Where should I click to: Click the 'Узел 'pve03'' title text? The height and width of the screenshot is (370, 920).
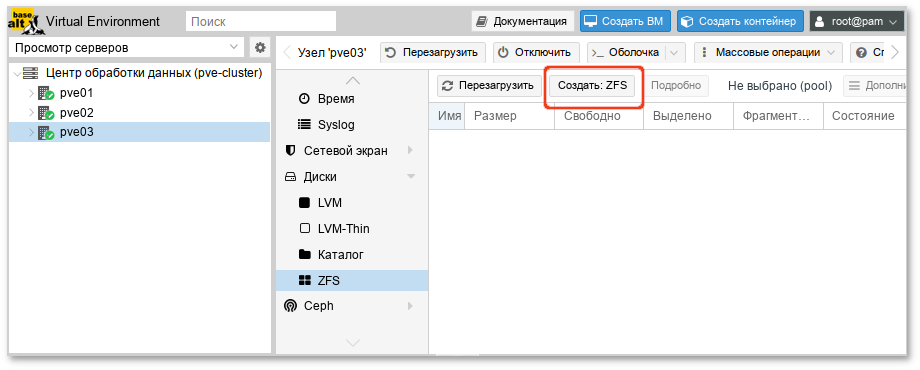[332, 53]
